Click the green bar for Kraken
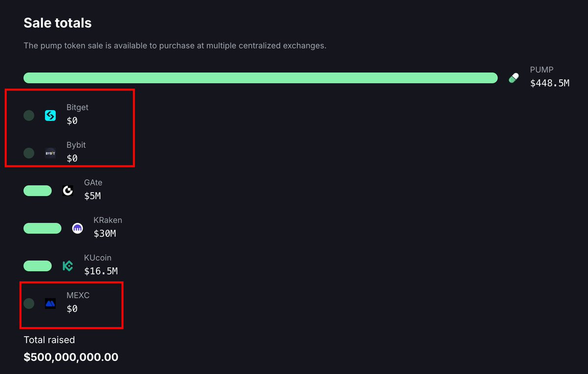The width and height of the screenshot is (588, 374). tap(43, 228)
